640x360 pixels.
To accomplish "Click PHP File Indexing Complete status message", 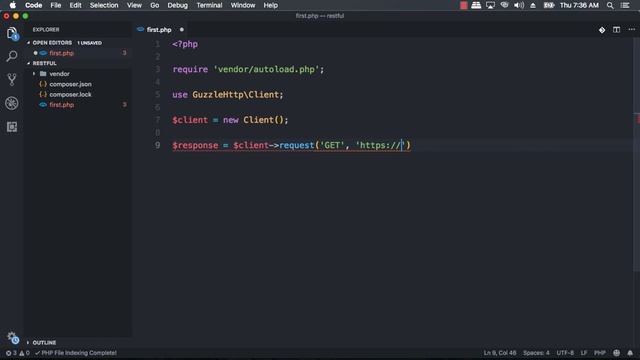I will click(76, 353).
